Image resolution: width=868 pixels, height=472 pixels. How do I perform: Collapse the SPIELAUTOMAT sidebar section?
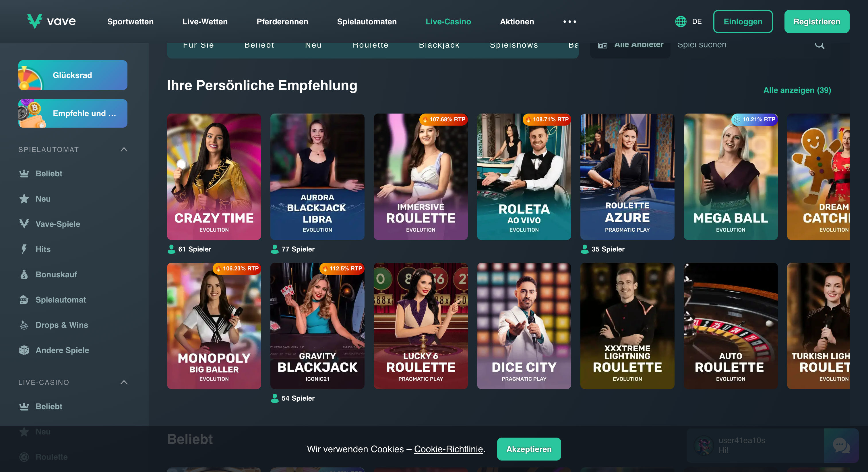(124, 149)
